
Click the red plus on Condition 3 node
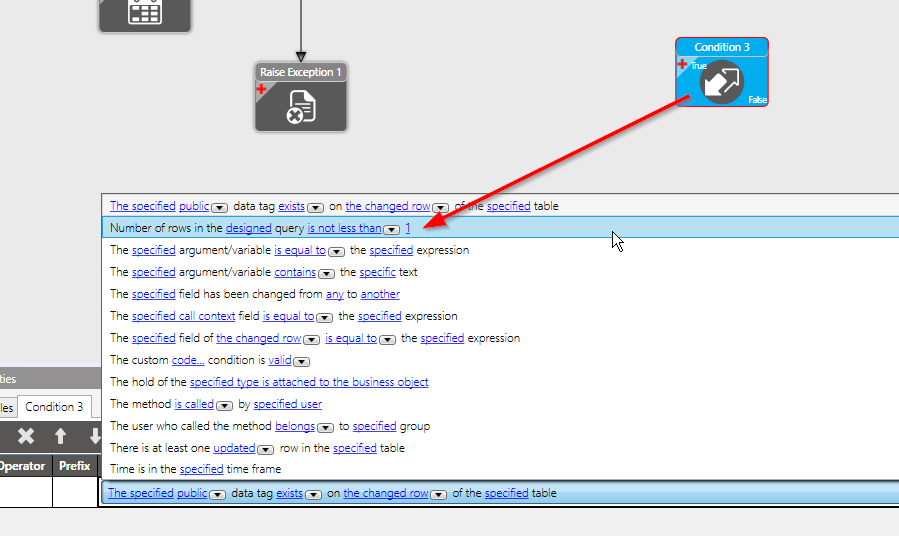tap(682, 64)
